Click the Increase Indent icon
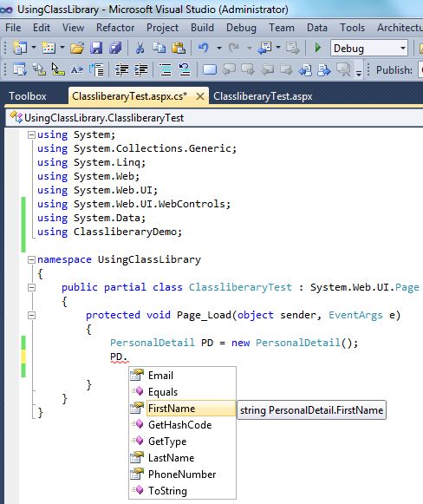This screenshot has width=423, height=504. (140, 69)
